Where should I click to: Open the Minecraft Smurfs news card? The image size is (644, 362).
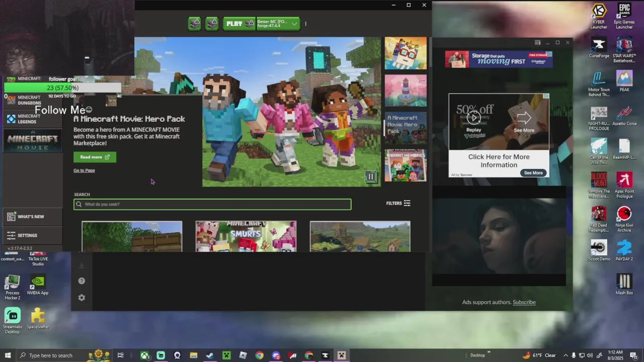point(246,236)
